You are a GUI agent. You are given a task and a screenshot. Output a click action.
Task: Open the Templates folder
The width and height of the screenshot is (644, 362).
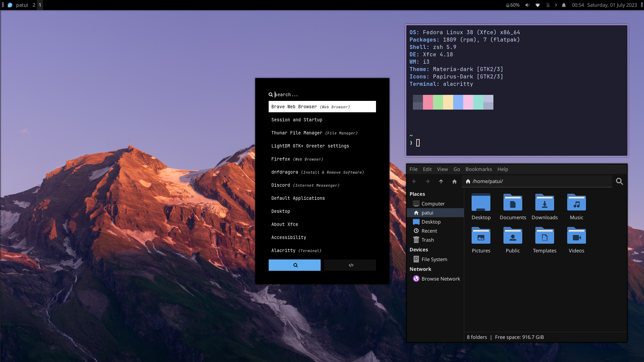[544, 236]
